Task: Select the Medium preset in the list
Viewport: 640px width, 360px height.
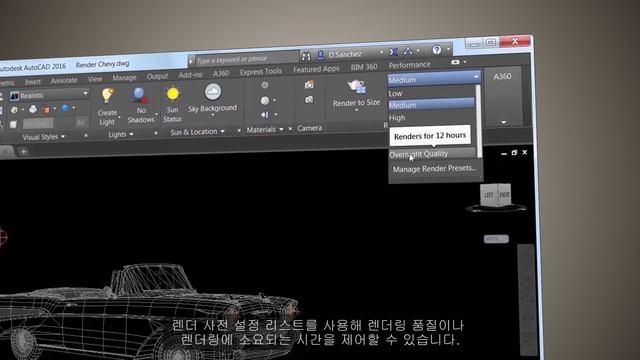Action: coord(431,105)
